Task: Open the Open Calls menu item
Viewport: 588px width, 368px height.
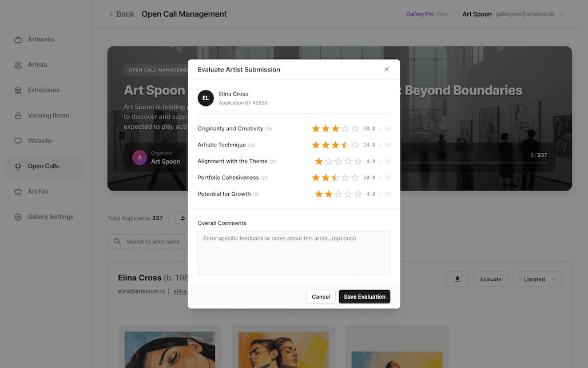Action: click(43, 166)
